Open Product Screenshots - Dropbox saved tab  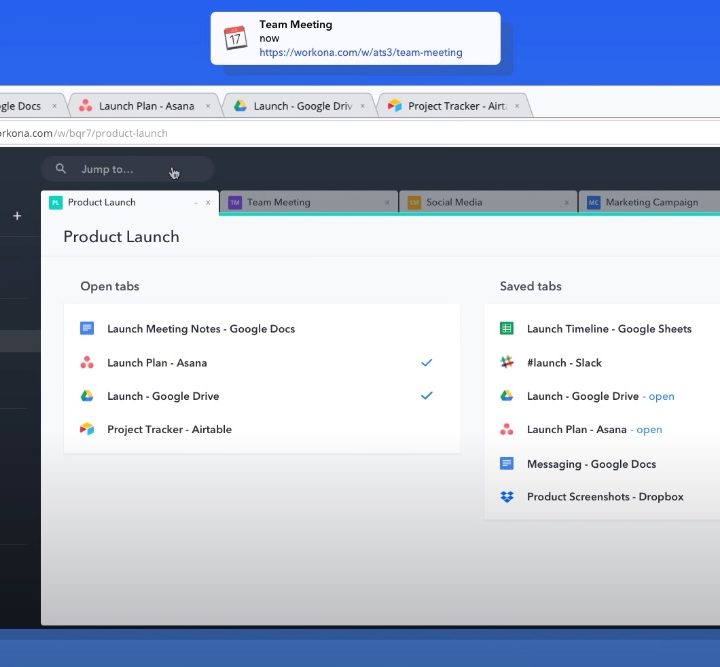pyautogui.click(x=605, y=497)
